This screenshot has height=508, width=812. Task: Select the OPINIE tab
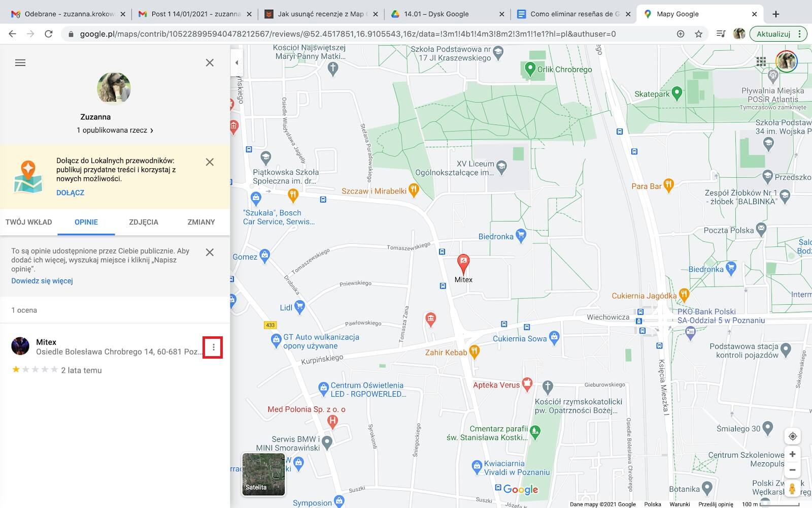coord(86,222)
